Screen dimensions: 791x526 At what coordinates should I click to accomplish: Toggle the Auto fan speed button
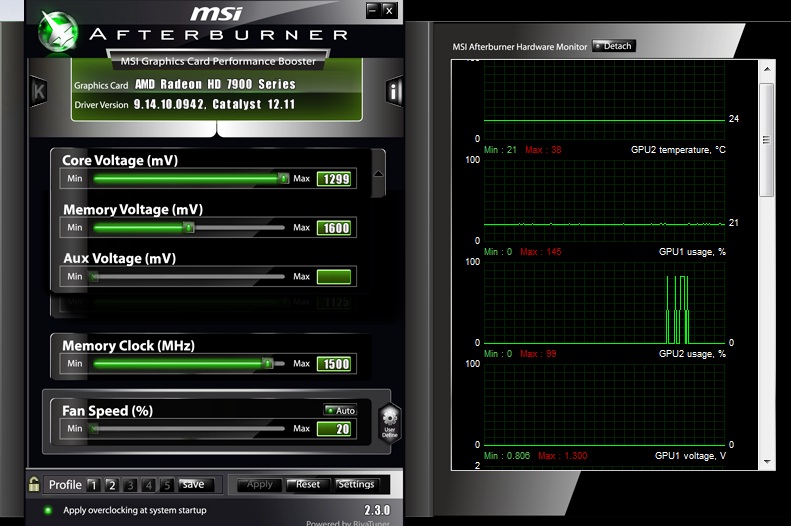click(x=340, y=411)
